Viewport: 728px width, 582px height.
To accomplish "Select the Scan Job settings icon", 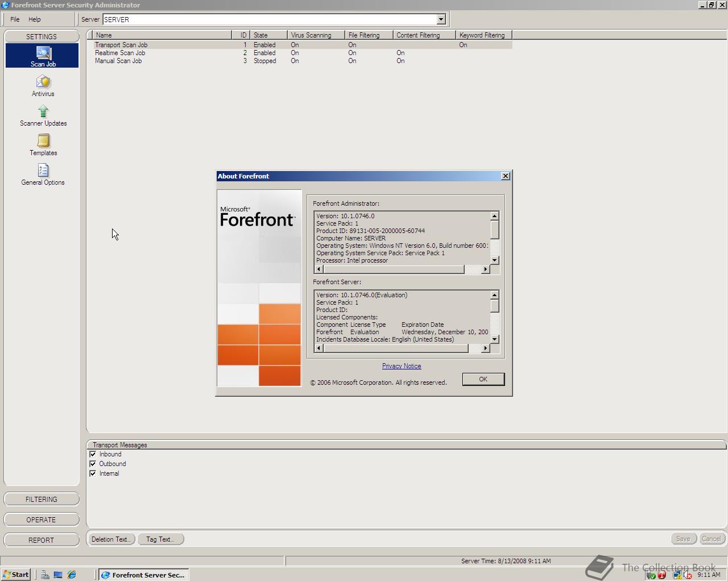I will point(43,56).
